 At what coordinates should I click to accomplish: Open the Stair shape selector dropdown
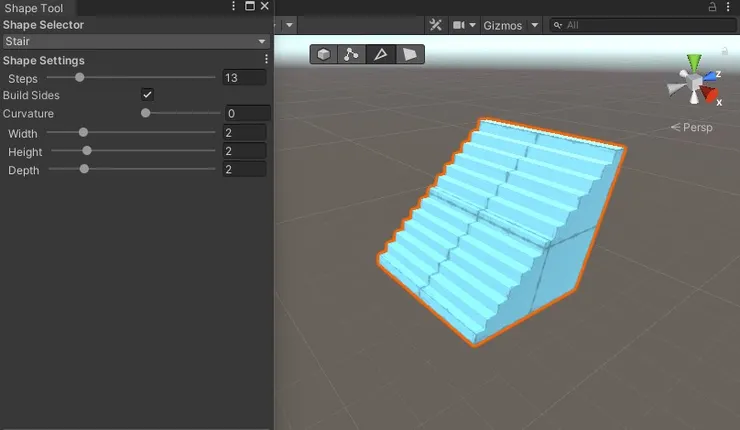pyautogui.click(x=136, y=41)
